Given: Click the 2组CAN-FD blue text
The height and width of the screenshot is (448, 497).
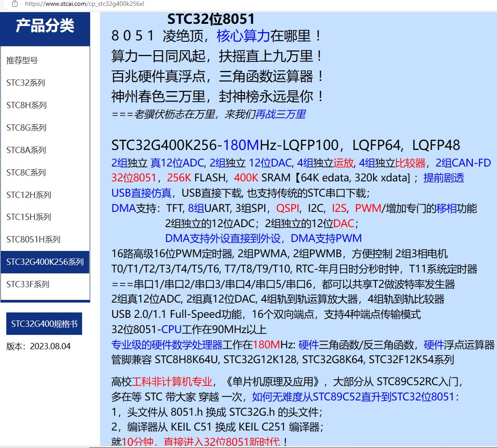Looking at the screenshot, I should click(463, 163).
